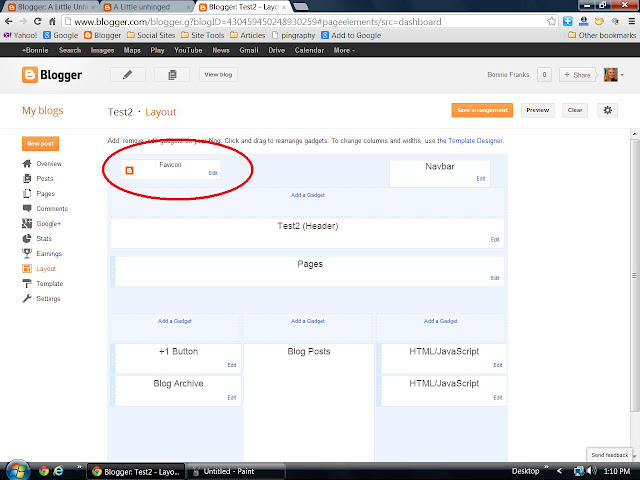Add a Gadget above HTML/JavaScript column

click(x=441, y=321)
